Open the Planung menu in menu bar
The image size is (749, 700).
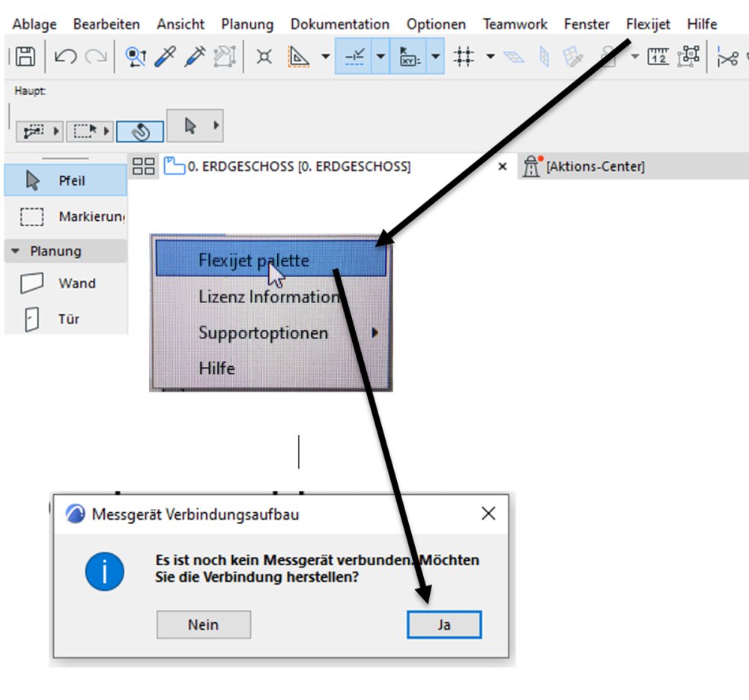click(247, 24)
